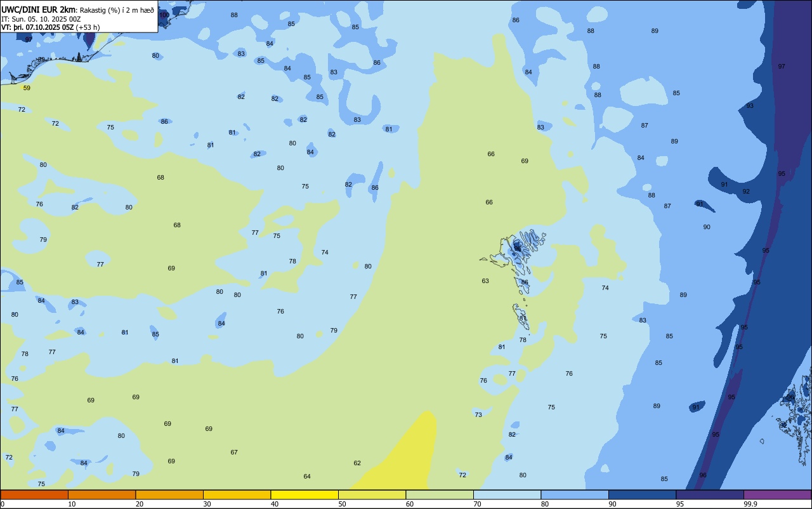Select the 20–30 amber legend swatch
The width and height of the screenshot is (812, 509).
169,494
